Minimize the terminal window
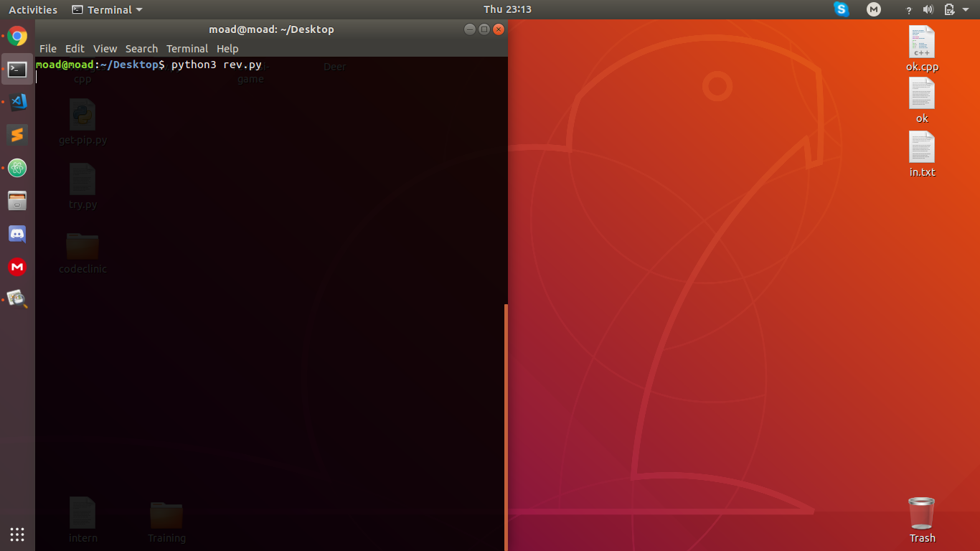The image size is (980, 551). coord(470,29)
